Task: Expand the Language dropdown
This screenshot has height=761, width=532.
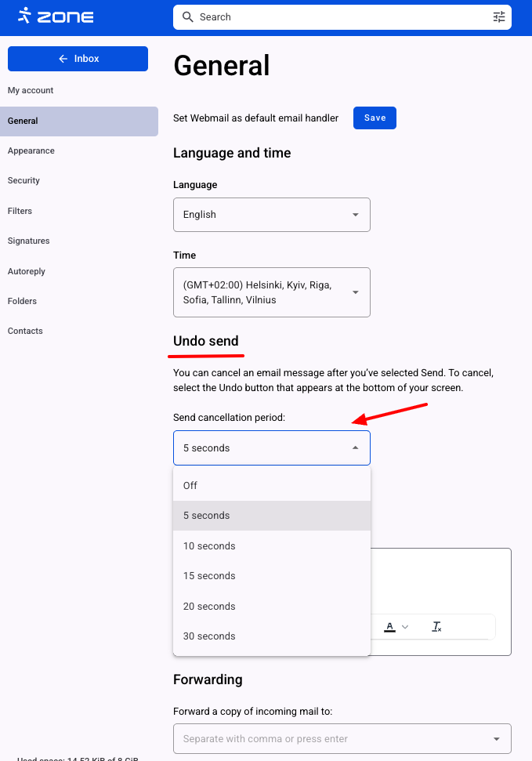Action: pos(271,215)
